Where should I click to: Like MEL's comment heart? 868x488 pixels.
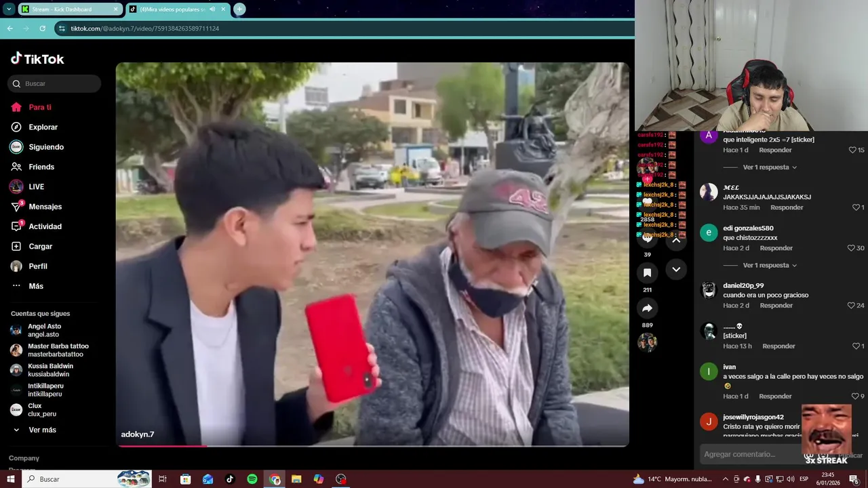(855, 207)
